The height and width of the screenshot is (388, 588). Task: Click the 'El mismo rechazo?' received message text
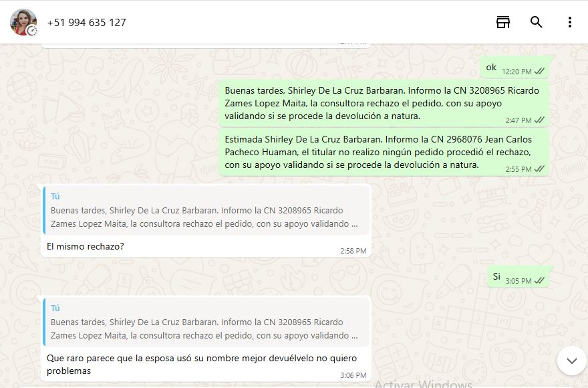[86, 247]
